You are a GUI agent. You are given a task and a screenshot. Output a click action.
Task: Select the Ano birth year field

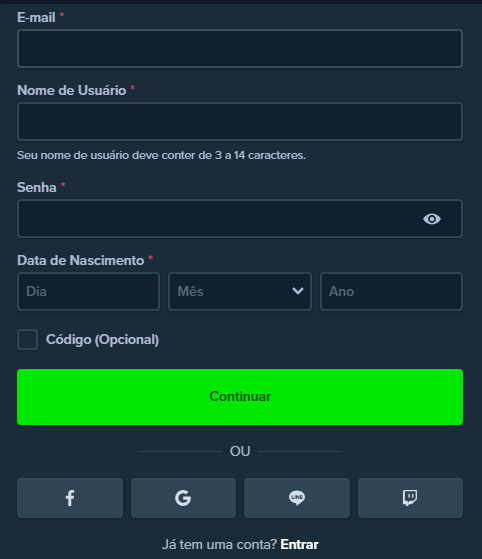pyautogui.click(x=391, y=292)
